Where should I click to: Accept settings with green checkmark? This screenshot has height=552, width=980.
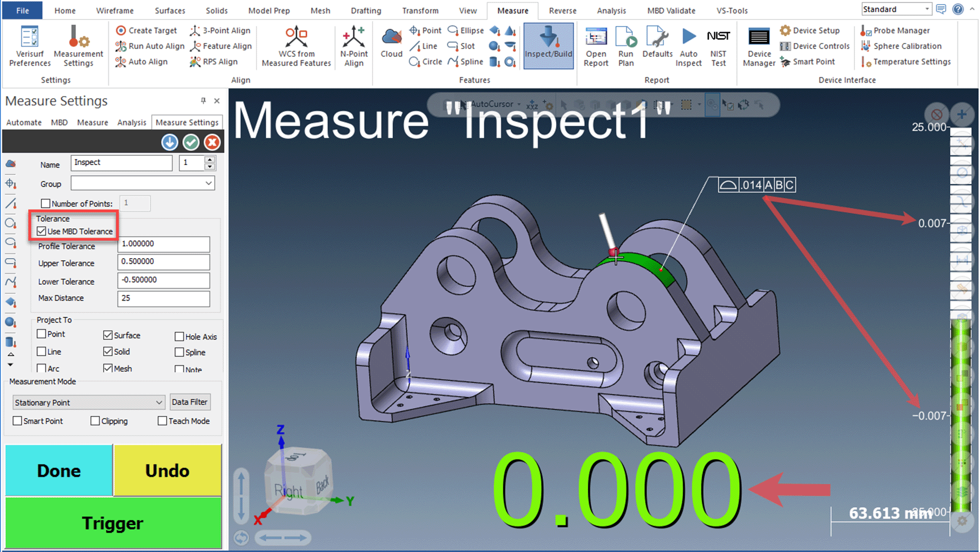pyautogui.click(x=191, y=142)
